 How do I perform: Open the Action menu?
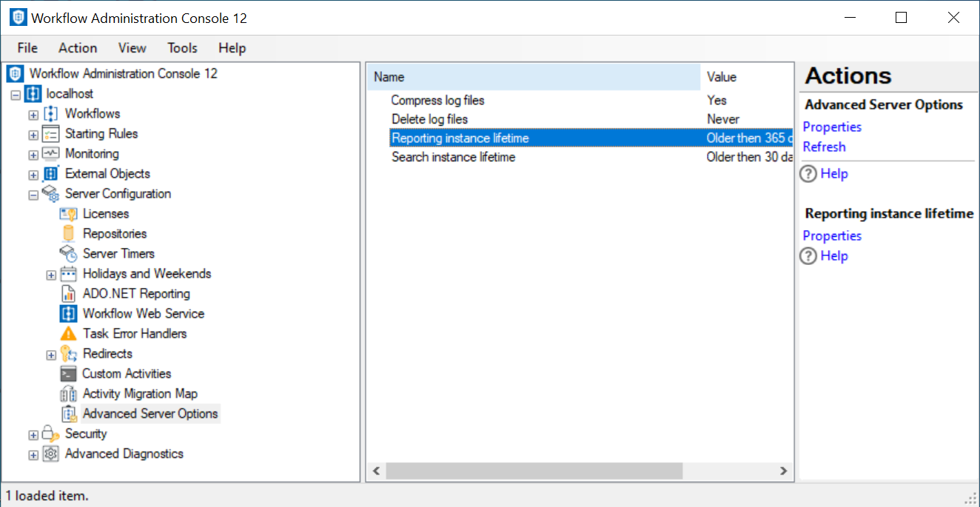tap(78, 48)
